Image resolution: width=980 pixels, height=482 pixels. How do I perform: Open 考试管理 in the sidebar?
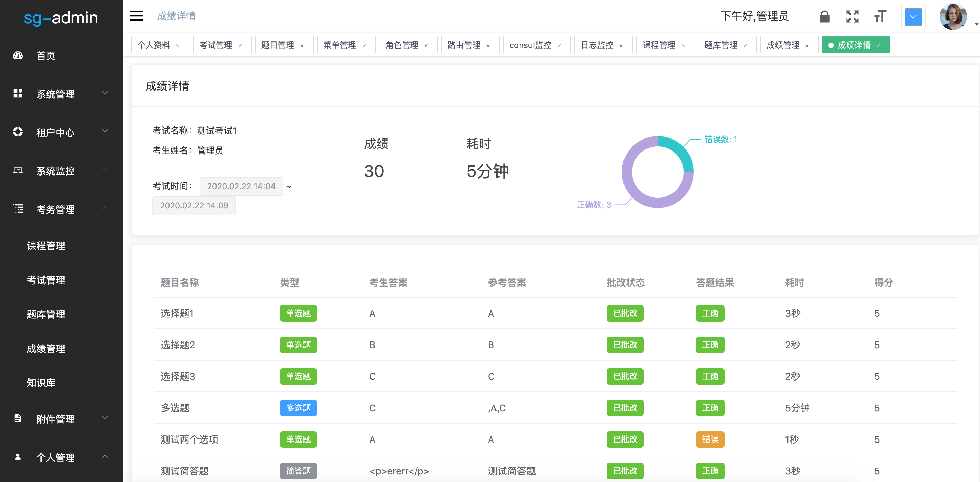[x=46, y=280]
